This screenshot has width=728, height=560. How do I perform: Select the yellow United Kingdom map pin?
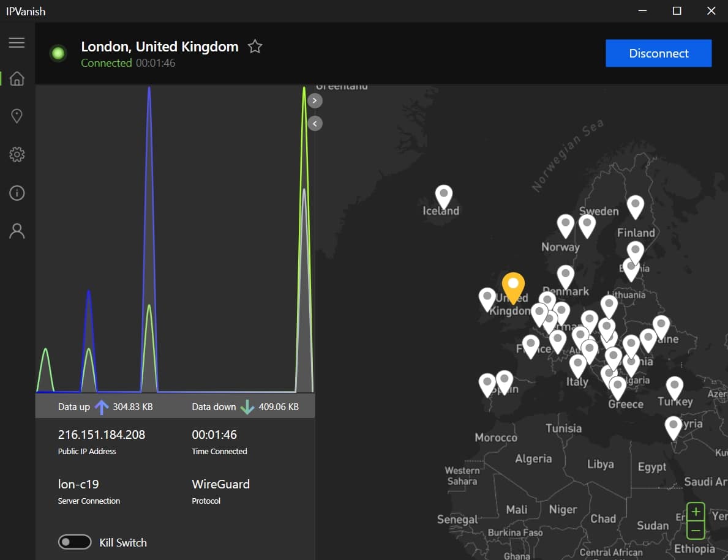[x=513, y=287]
